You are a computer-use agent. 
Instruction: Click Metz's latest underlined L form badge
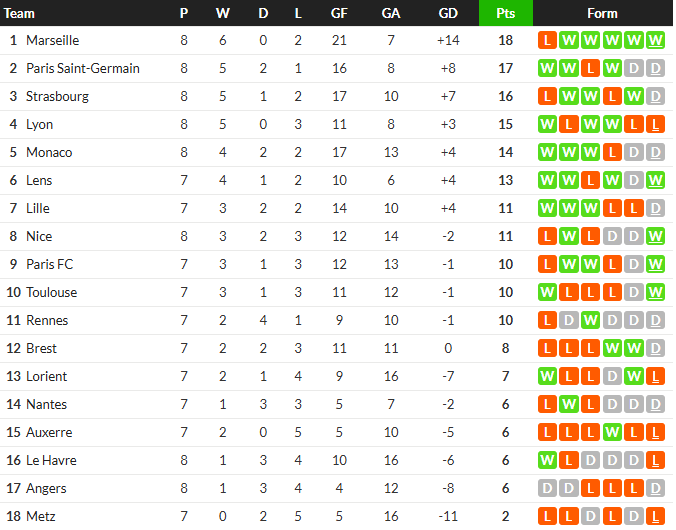point(655,517)
